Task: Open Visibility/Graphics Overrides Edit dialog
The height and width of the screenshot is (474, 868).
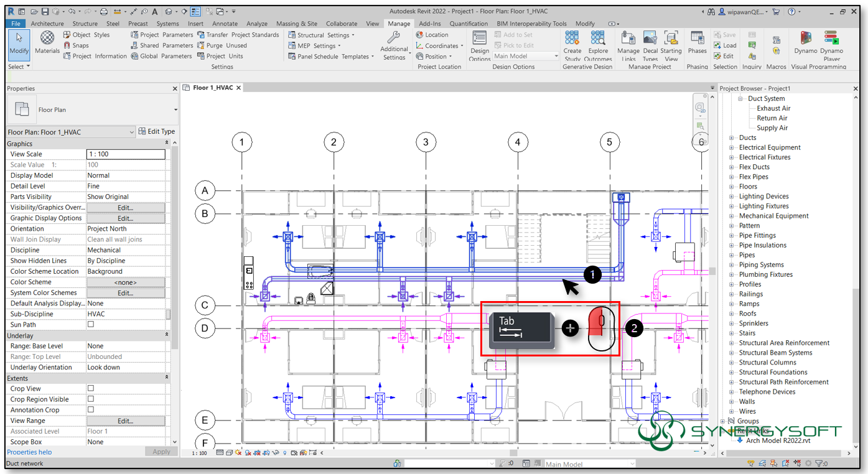Action: pyautogui.click(x=126, y=207)
